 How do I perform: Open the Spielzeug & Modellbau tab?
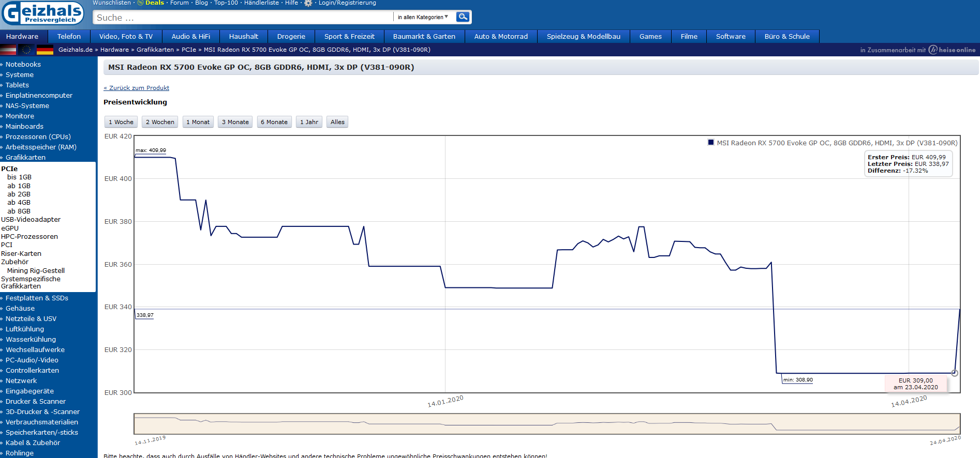click(584, 36)
